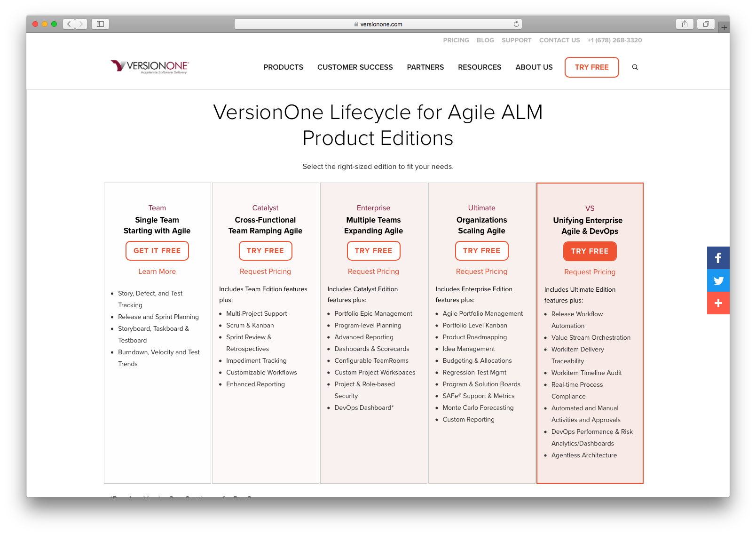Click Try Free in the navigation bar
This screenshot has height=535, width=756.
591,67
